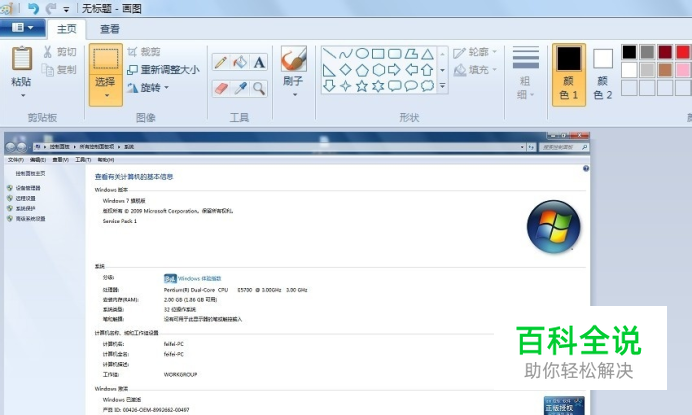
Task: Click the Undo arrow in quick access toolbar
Action: 33,8
